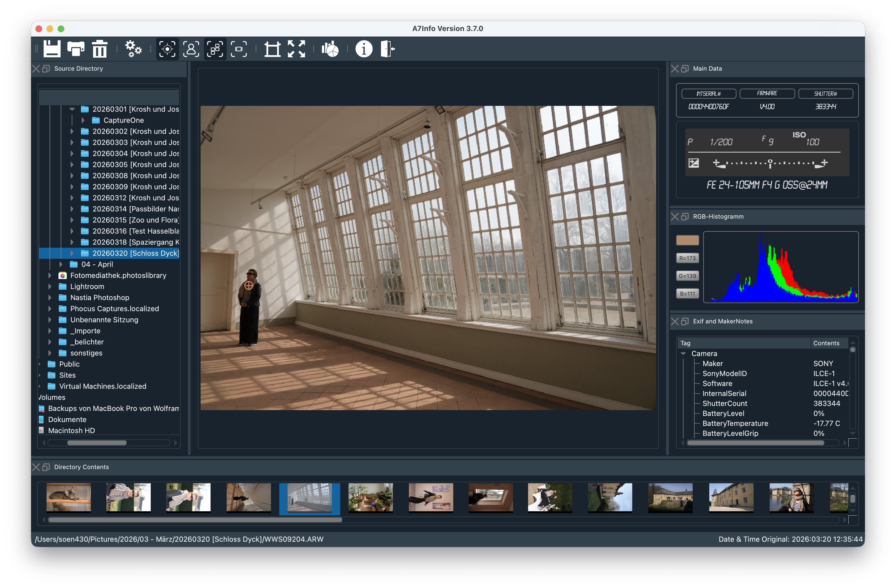The image size is (896, 588).
Task: Toggle the focus point display icon
Action: point(167,49)
